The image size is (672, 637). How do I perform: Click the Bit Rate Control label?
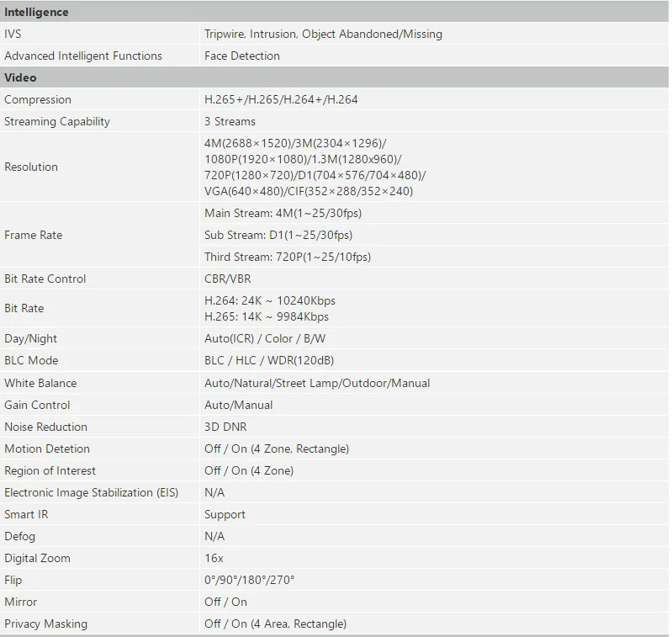tap(45, 279)
